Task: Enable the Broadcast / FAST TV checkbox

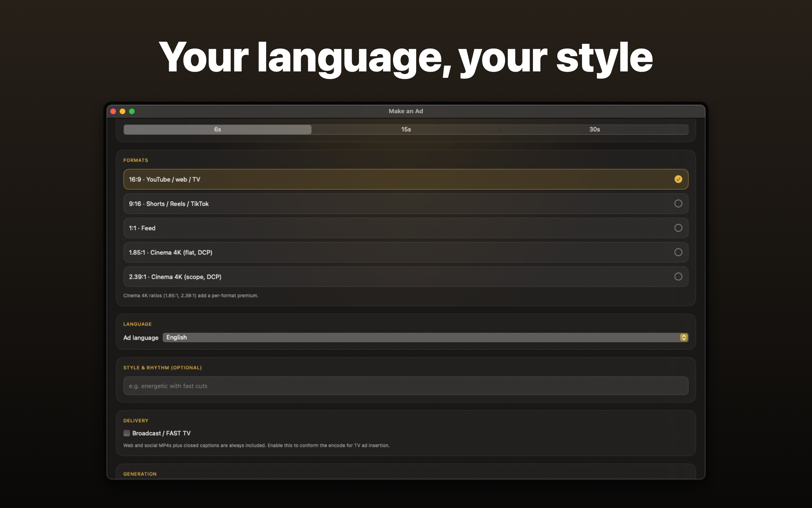Action: 127,433
